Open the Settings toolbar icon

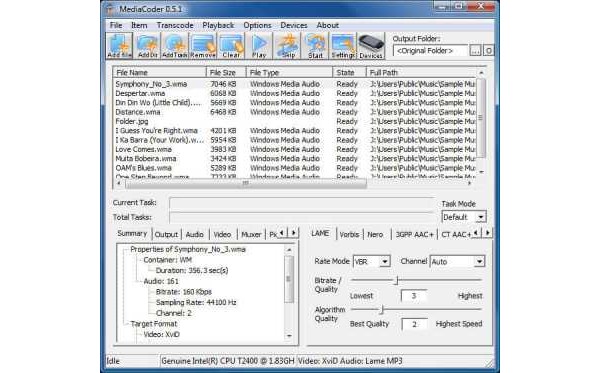pyautogui.click(x=343, y=46)
